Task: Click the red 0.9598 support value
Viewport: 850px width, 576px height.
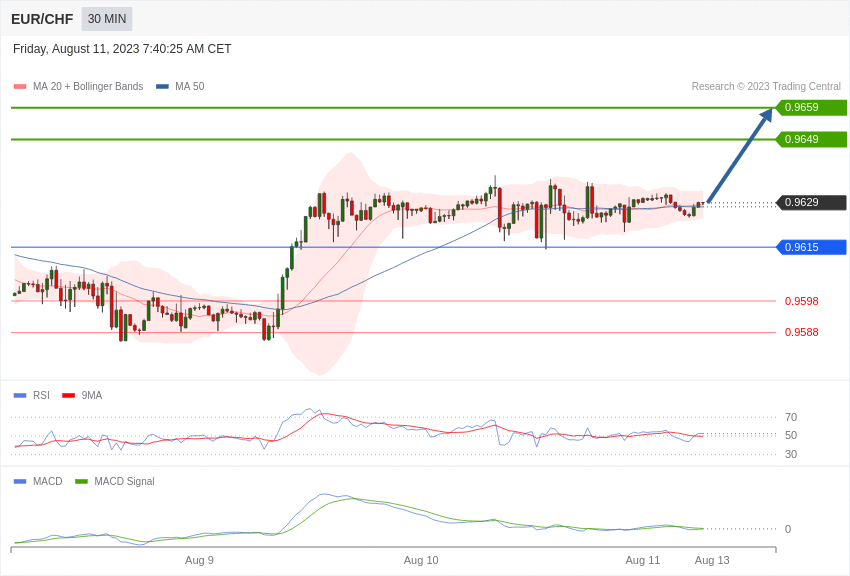Action: coord(802,301)
